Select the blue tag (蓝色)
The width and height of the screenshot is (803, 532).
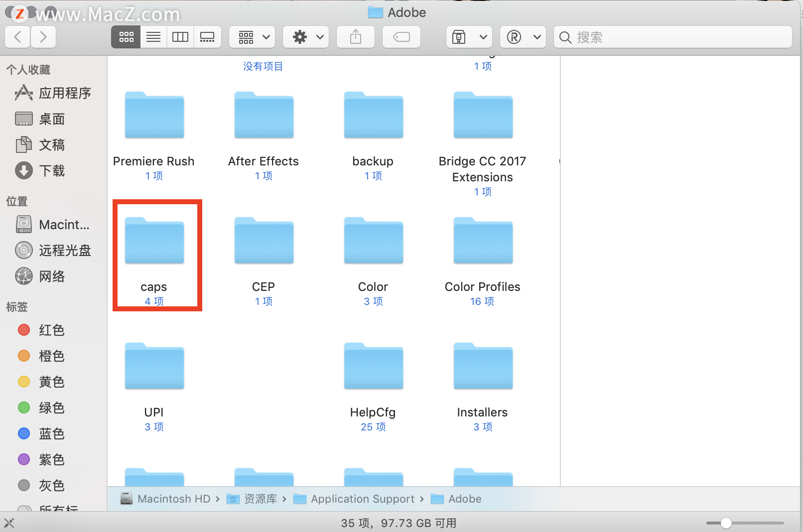[x=41, y=434]
